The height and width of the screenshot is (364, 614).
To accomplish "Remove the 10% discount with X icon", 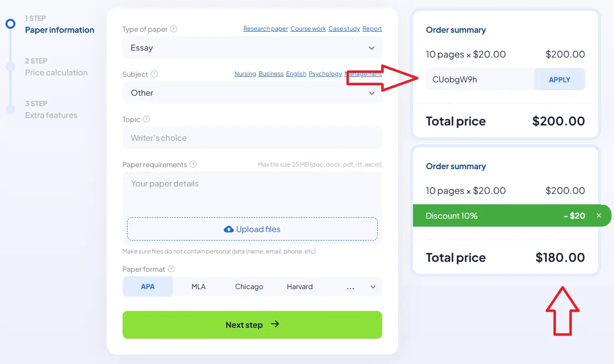I will point(599,216).
